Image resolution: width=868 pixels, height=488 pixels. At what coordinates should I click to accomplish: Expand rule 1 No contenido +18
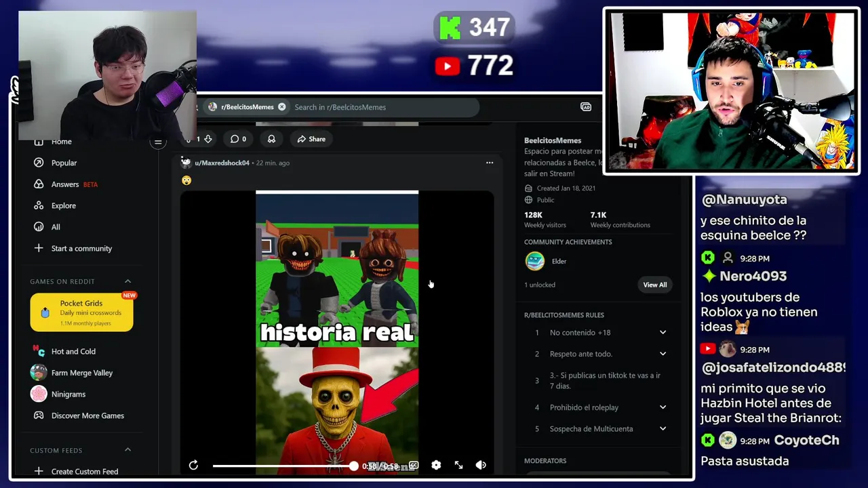[599, 333]
